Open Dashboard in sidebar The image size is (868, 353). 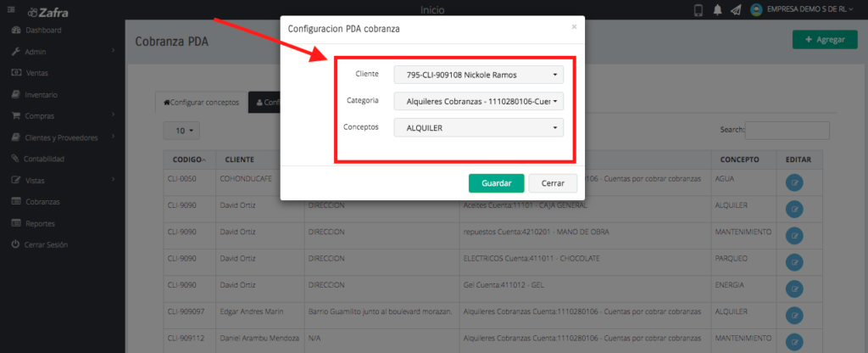(x=43, y=30)
